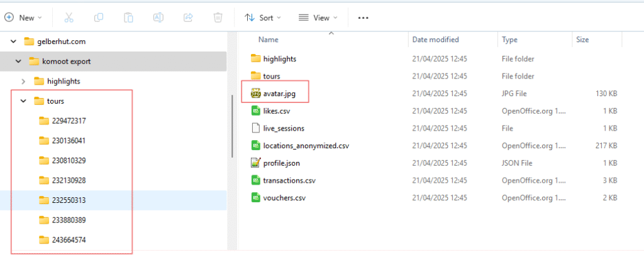Open the Sort dropdown menu
This screenshot has width=644, height=255.
263,18
